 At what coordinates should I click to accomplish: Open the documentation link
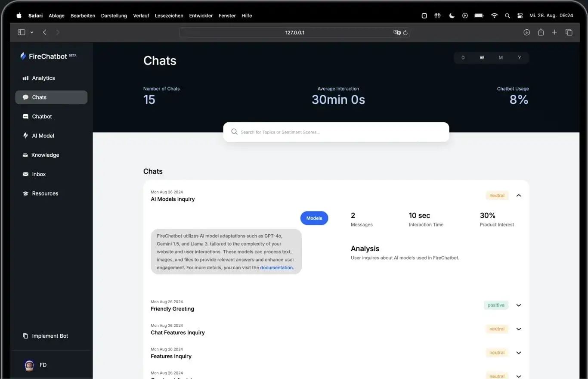pos(276,267)
